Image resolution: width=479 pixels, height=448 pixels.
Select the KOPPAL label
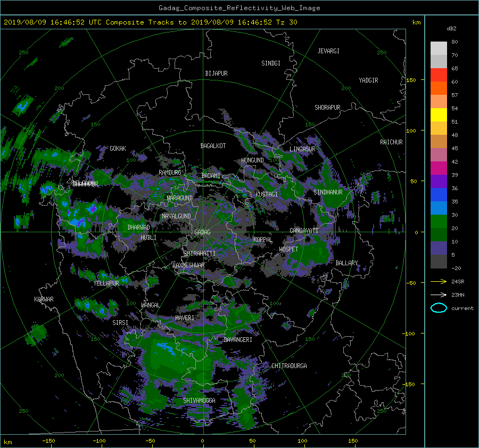263,240
